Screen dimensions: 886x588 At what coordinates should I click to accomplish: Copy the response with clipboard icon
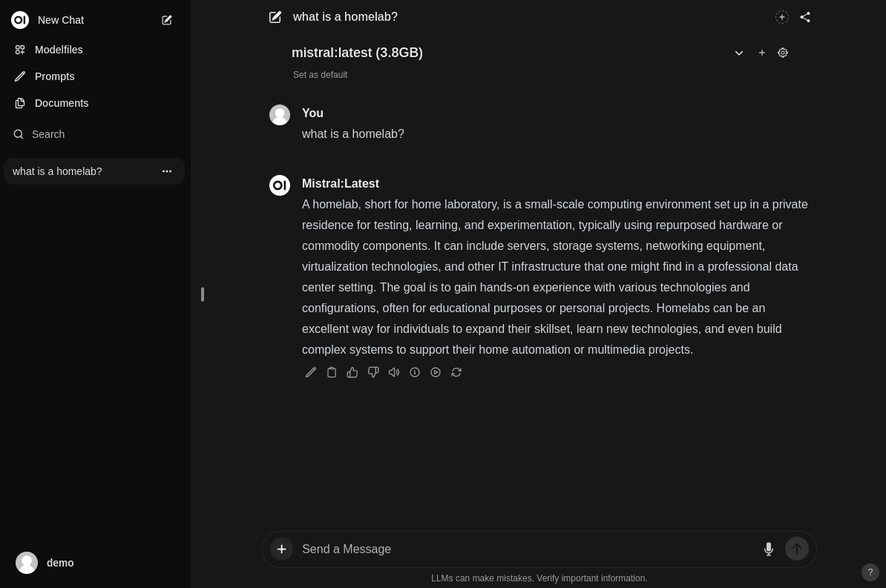(x=332, y=372)
